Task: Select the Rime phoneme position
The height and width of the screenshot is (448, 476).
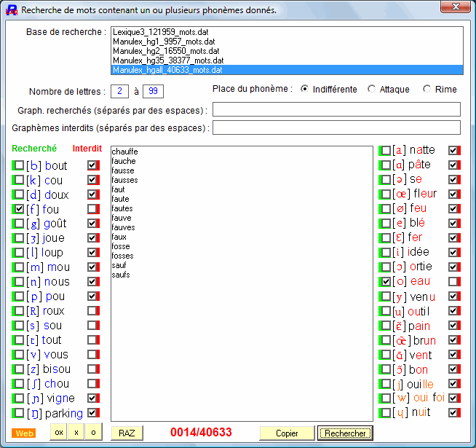Action: tap(427, 89)
